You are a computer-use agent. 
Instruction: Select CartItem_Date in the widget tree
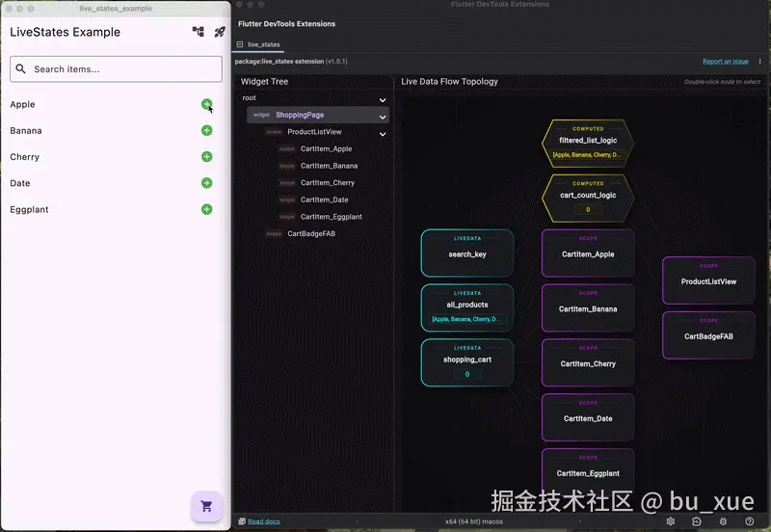[x=324, y=199]
